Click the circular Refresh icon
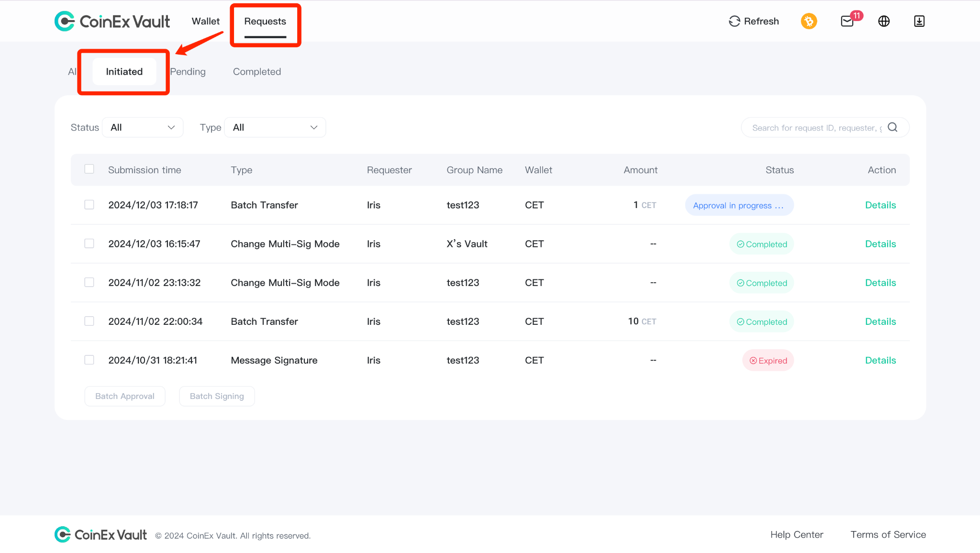The height and width of the screenshot is (553, 980). [735, 21]
